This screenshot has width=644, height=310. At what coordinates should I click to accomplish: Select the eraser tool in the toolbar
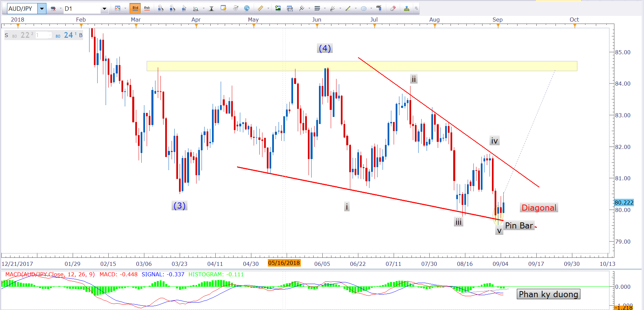click(393, 8)
